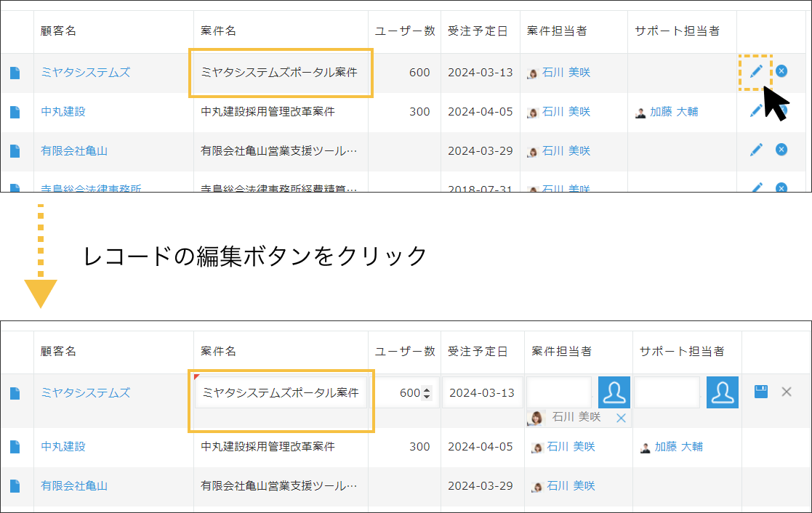This screenshot has height=513, width=812.
Task: Remove 石川 美咲 from the 案件担当者 field
Action: tap(622, 418)
